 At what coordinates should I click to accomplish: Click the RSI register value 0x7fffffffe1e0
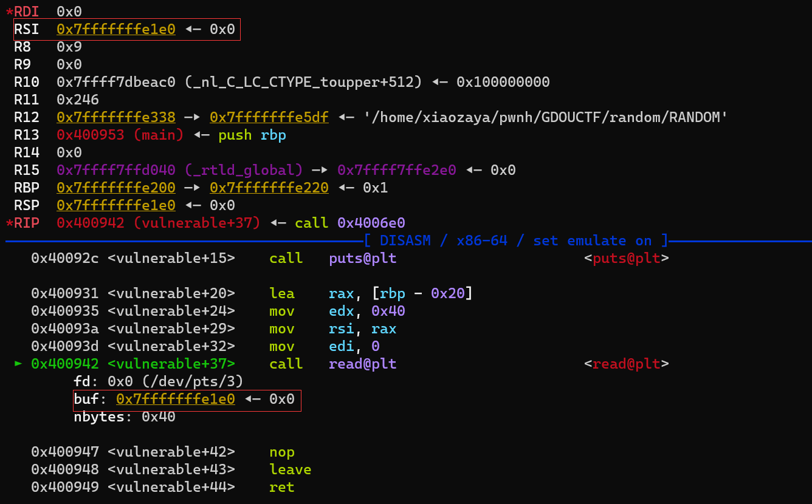(116, 29)
